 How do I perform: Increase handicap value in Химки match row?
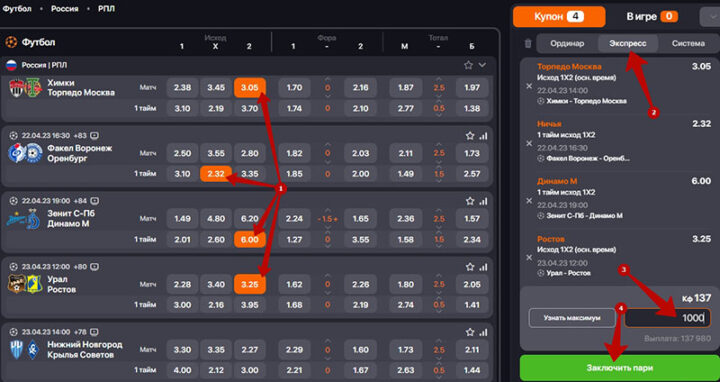click(327, 79)
